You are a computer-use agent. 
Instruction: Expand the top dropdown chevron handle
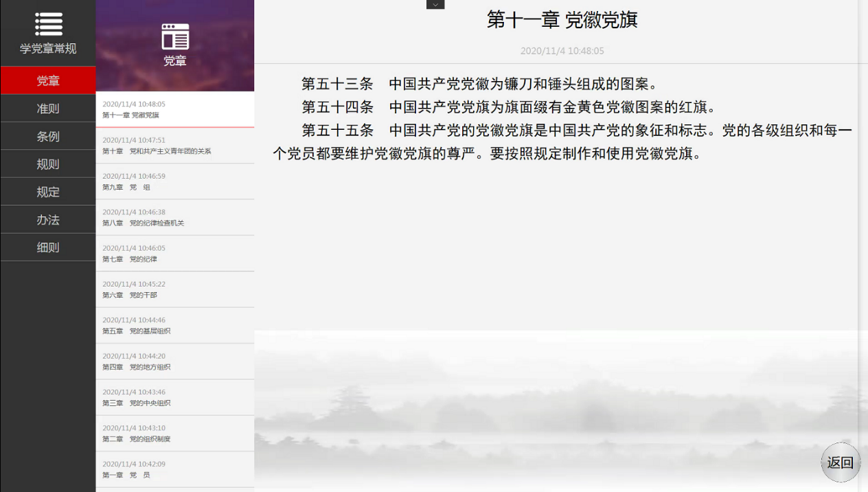coord(435,5)
